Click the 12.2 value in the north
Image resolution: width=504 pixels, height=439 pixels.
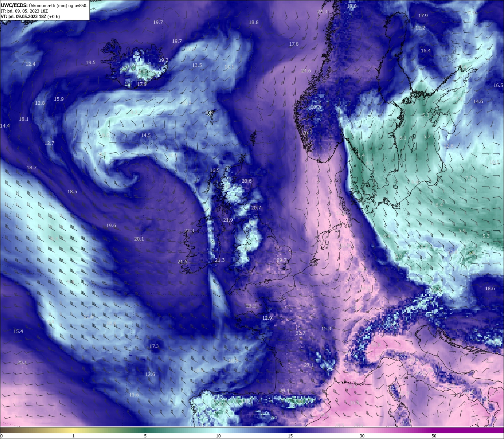click(x=420, y=28)
